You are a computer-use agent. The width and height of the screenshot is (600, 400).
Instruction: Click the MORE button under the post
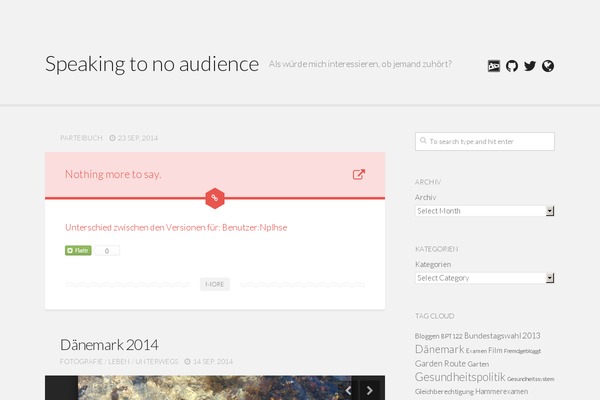point(215,284)
